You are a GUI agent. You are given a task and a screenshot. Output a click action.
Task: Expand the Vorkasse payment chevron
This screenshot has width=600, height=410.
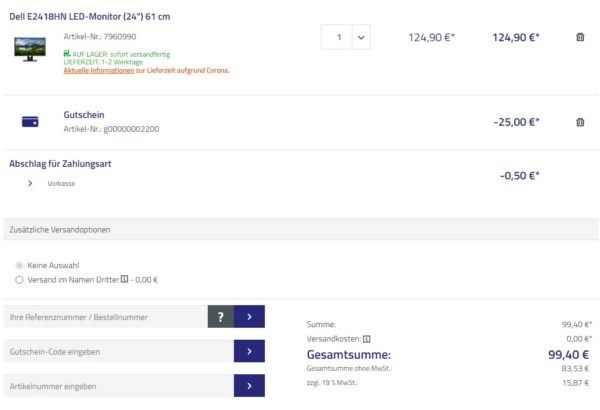click(x=30, y=184)
